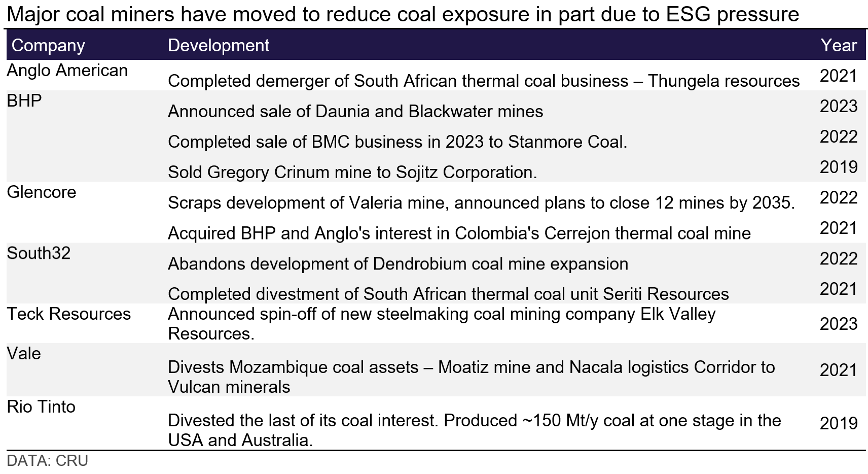This screenshot has width=868, height=474.
Task: Click the DATA: CRU source note
Action: tap(48, 461)
